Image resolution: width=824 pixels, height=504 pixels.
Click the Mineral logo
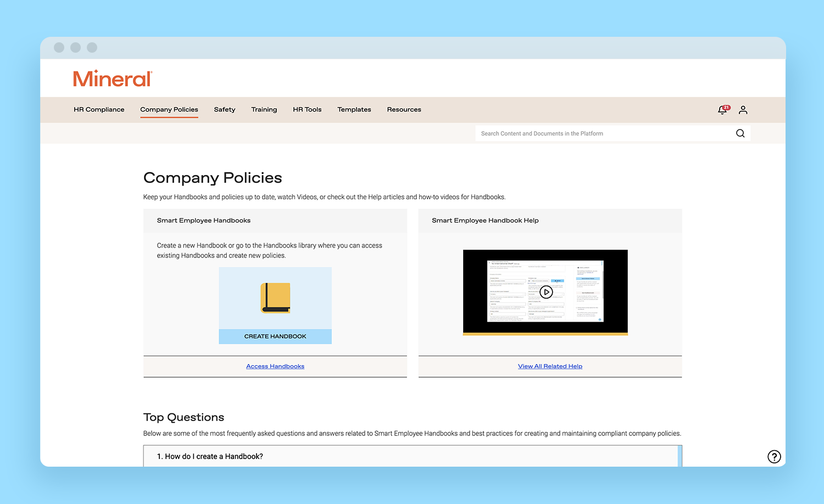click(113, 79)
